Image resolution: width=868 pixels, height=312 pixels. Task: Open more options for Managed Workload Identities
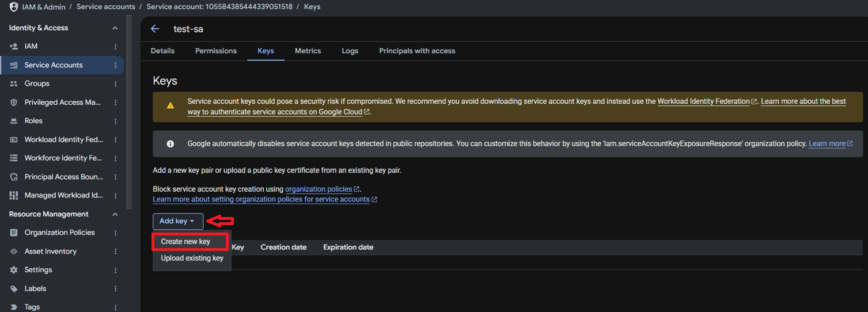pyautogui.click(x=115, y=195)
